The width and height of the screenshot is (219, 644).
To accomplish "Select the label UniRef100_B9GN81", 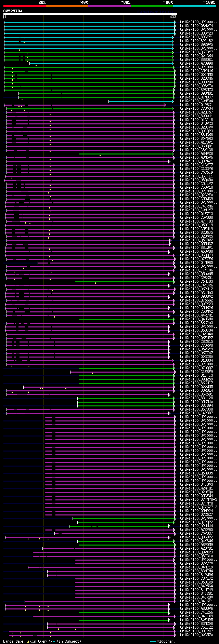I will pyautogui.click(x=196, y=93).
